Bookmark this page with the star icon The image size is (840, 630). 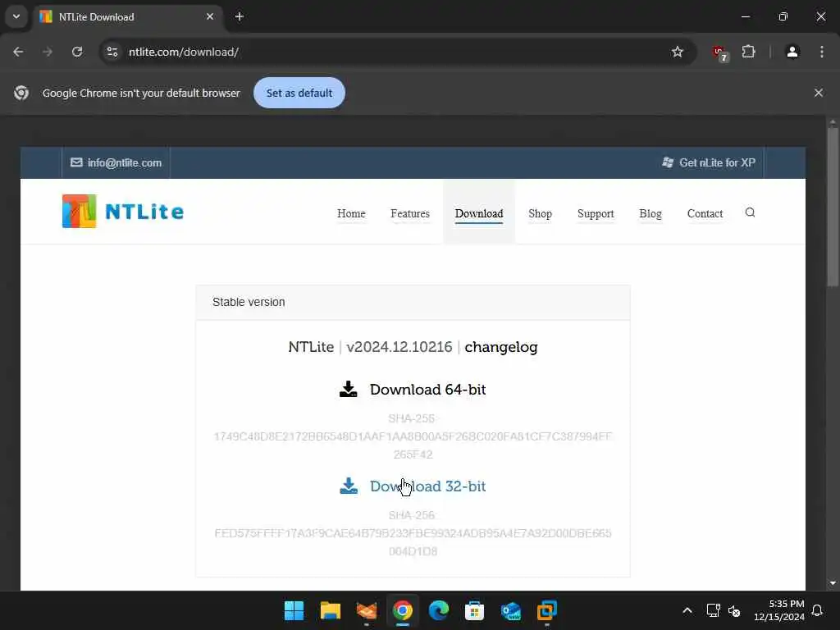(x=677, y=52)
